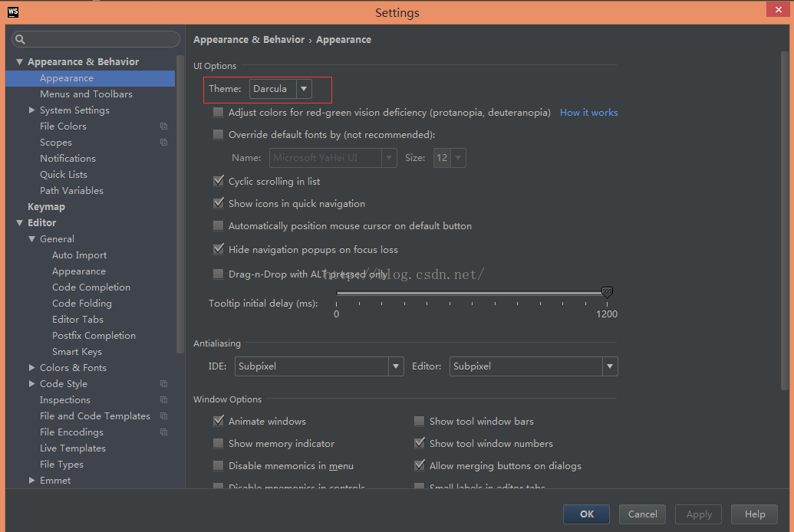
Task: Uncheck Cyclic scrolling in list
Action: click(218, 181)
